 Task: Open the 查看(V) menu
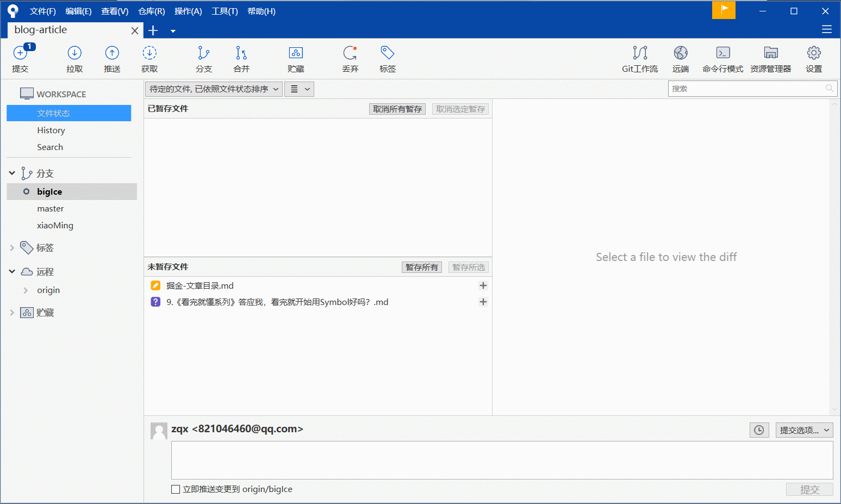pos(115,11)
